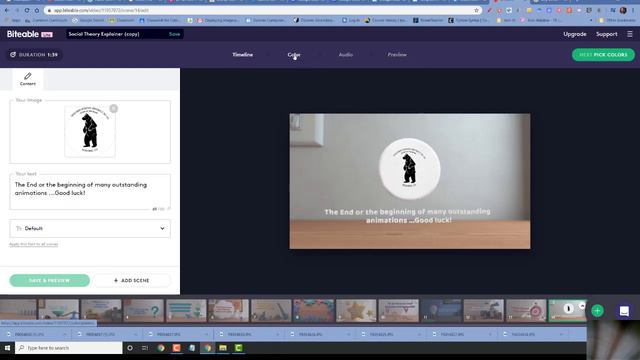
Task: Click the browser home icon
Action: (37, 10)
